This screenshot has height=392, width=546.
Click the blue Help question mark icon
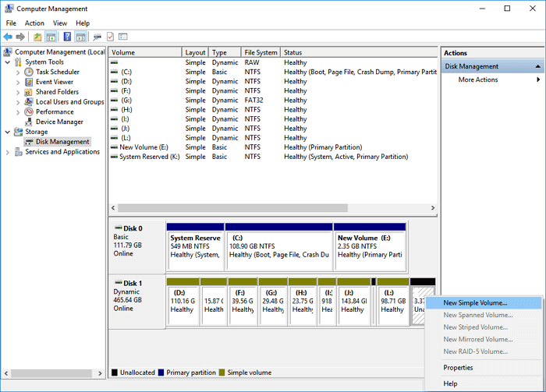click(67, 37)
